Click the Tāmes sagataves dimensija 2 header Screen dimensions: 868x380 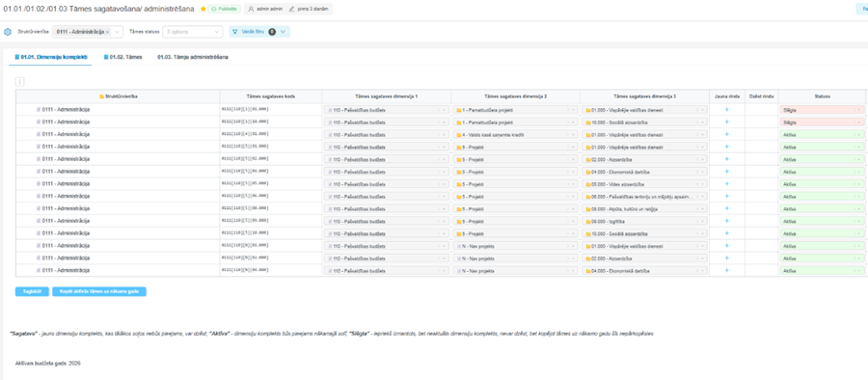[x=515, y=96]
